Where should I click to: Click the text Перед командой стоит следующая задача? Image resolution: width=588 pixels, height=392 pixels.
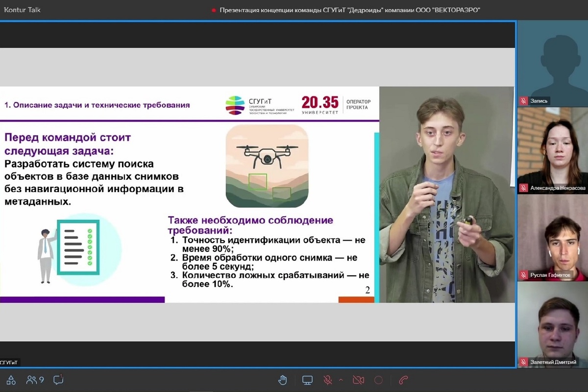68,144
